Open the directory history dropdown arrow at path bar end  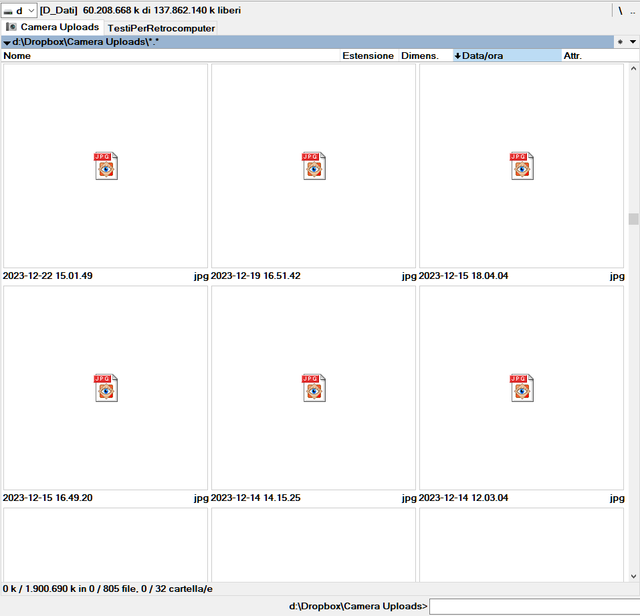(633, 42)
